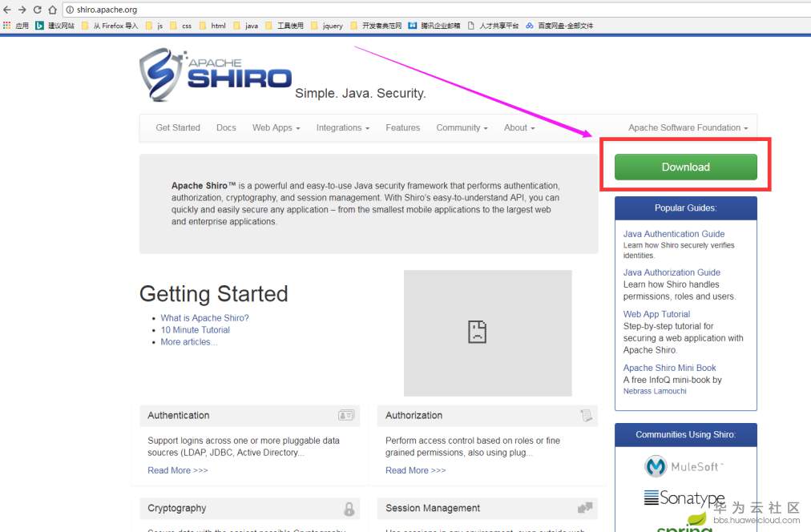Image resolution: width=811 pixels, height=532 pixels.
Task: Open the Nebrass Lamouchi link
Action: pos(655,391)
